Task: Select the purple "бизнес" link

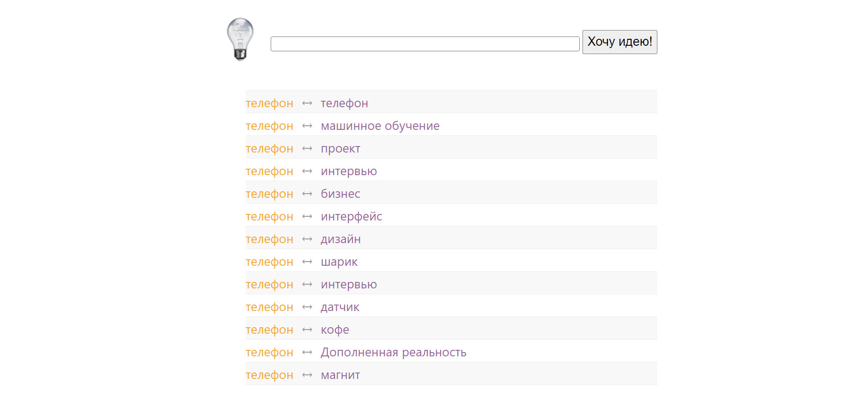Action: pos(340,194)
